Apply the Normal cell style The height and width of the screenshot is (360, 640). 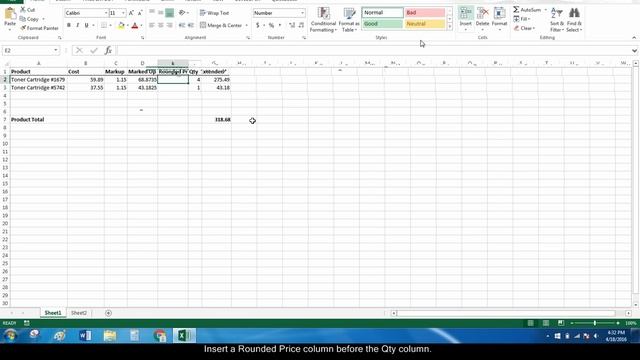coord(382,13)
